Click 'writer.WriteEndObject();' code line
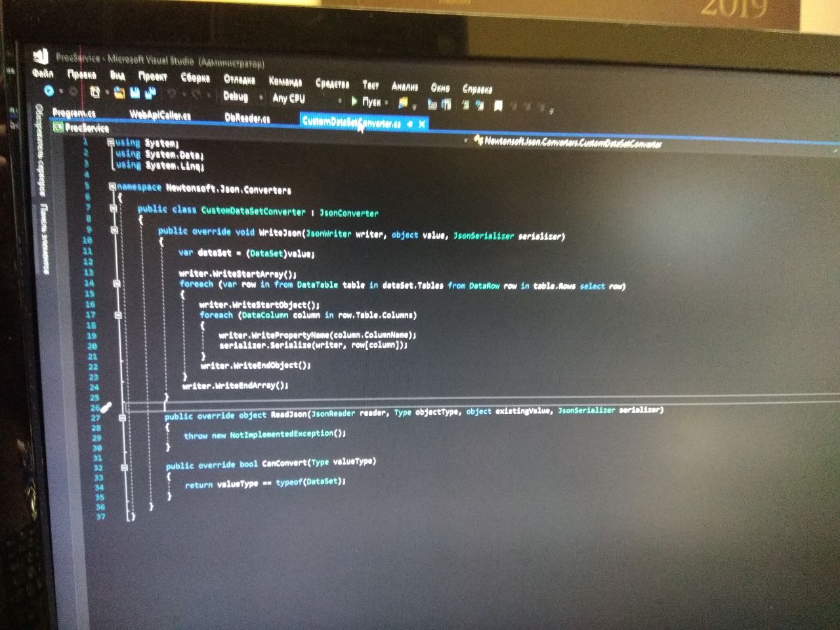 [x=256, y=365]
